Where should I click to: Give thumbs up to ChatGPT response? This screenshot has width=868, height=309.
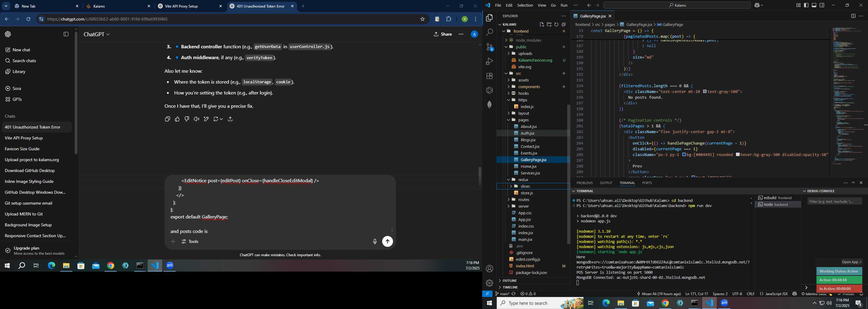click(177, 119)
